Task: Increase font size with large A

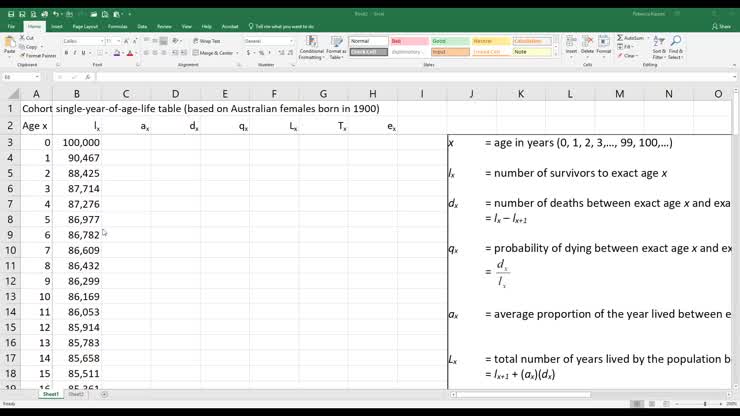Action: click(x=126, y=42)
